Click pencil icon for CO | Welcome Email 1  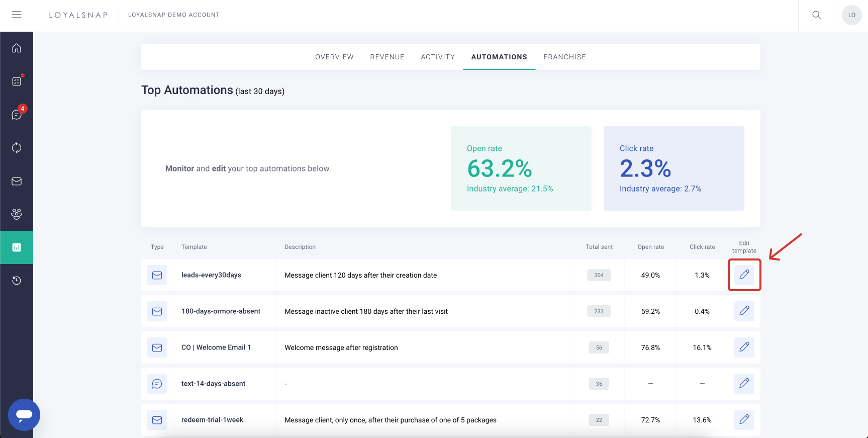coord(744,347)
